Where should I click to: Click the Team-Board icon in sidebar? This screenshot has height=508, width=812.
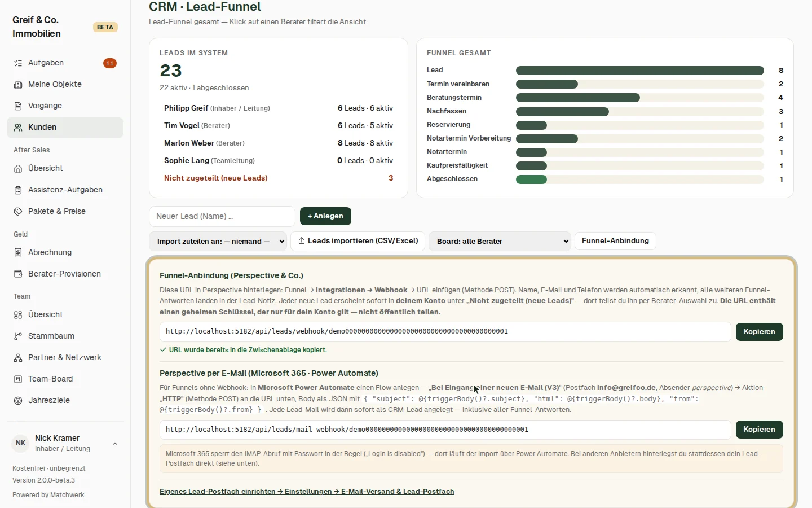pyautogui.click(x=18, y=379)
